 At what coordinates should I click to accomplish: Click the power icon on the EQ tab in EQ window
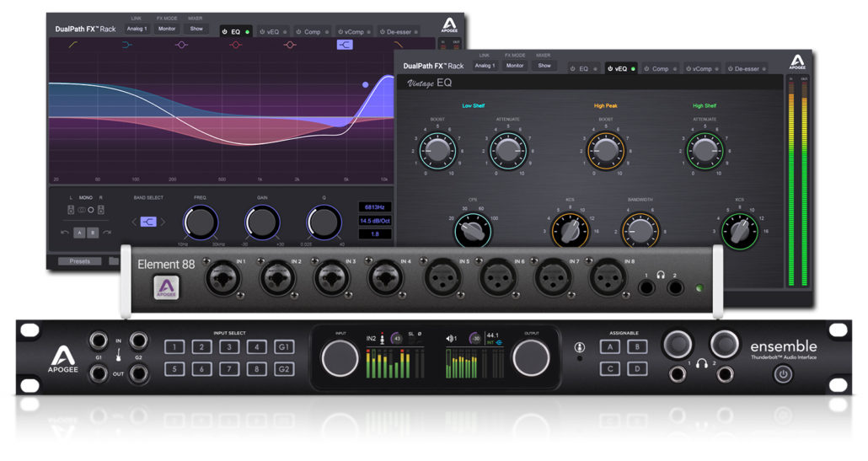[225, 31]
